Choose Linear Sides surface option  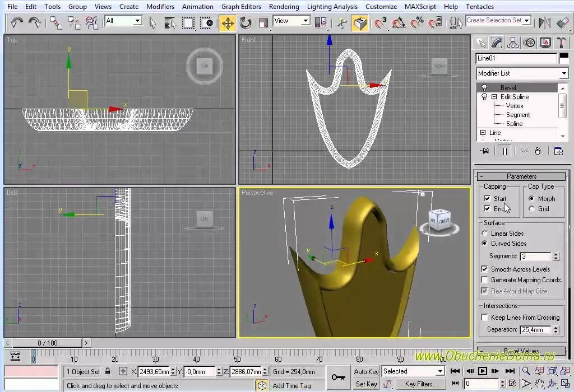(x=485, y=233)
